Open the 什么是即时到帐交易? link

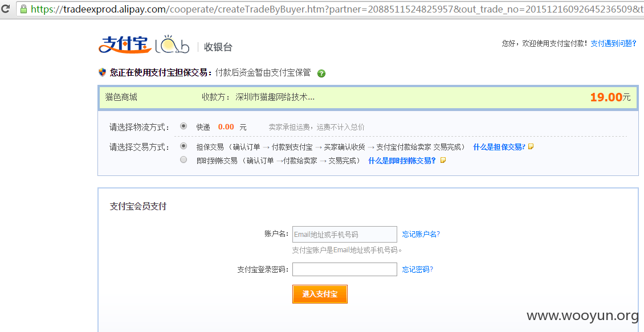[402, 161]
